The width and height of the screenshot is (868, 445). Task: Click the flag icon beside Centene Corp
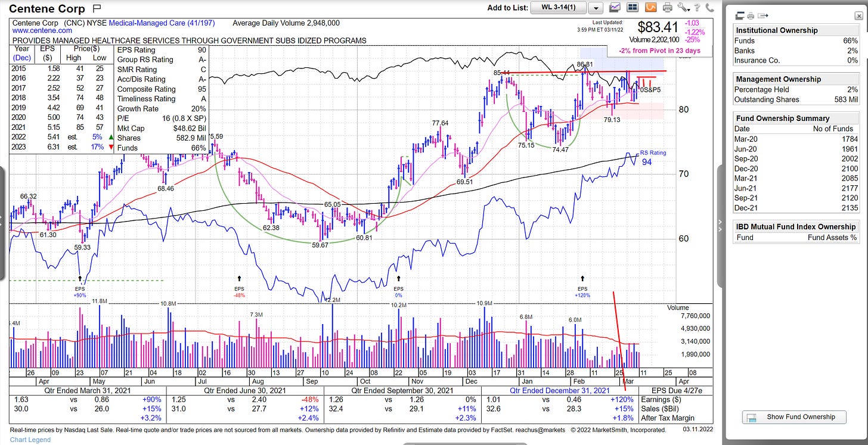click(98, 8)
